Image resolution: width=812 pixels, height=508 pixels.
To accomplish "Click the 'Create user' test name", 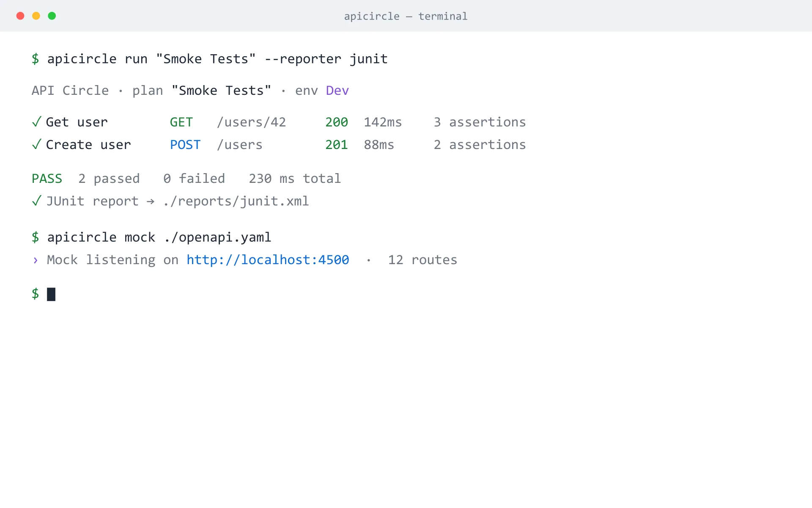I will point(88,145).
